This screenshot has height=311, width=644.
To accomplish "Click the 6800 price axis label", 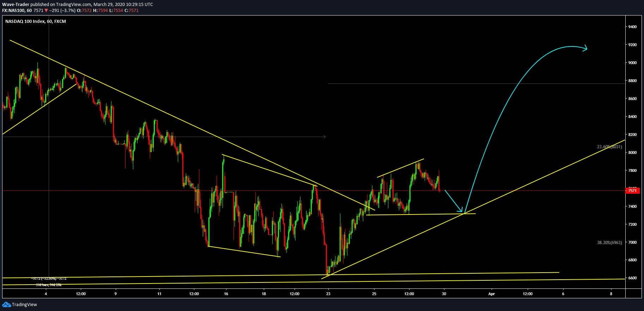I will [632, 260].
